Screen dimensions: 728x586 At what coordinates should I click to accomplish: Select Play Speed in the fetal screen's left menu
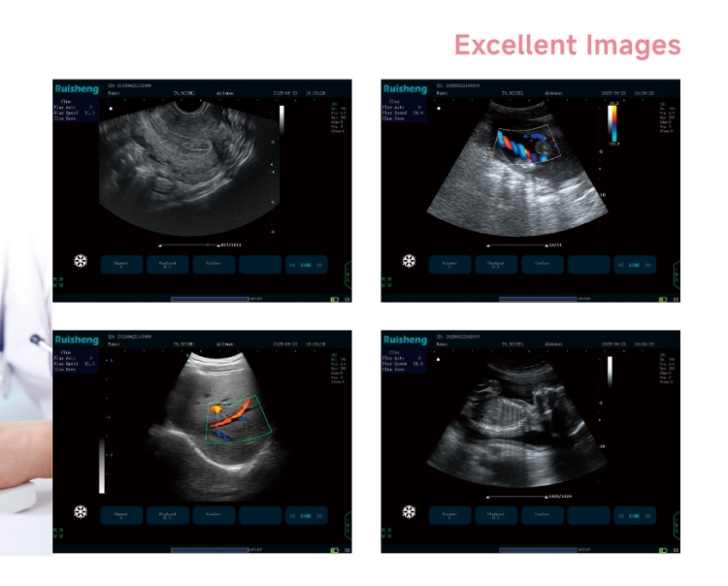403,364
